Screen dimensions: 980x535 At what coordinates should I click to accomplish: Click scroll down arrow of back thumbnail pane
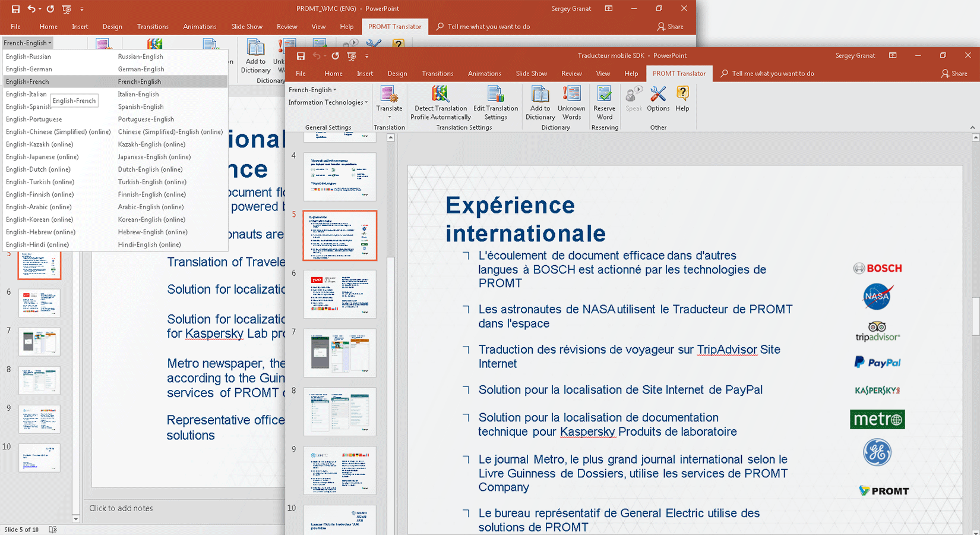coord(75,519)
